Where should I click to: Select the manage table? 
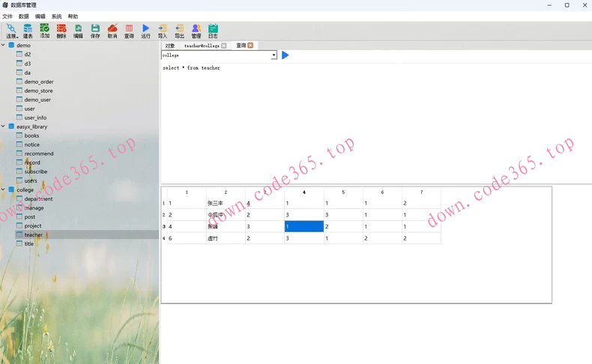[x=34, y=207]
